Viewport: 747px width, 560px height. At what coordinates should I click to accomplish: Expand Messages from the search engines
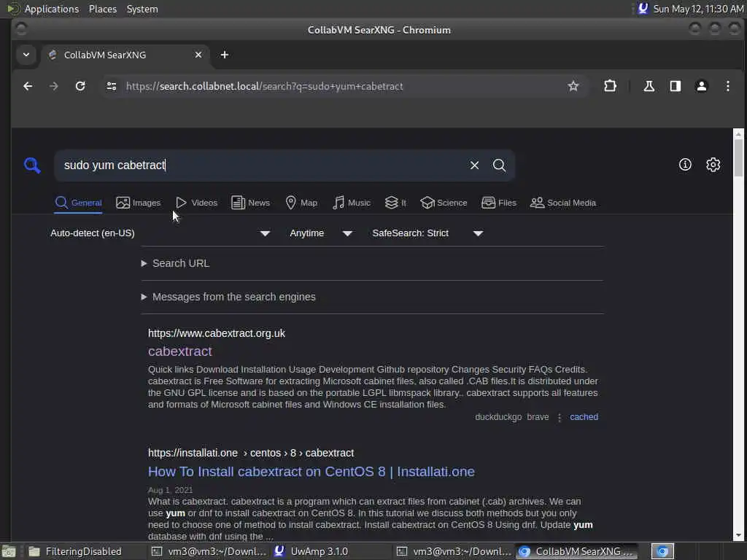pyautogui.click(x=228, y=297)
